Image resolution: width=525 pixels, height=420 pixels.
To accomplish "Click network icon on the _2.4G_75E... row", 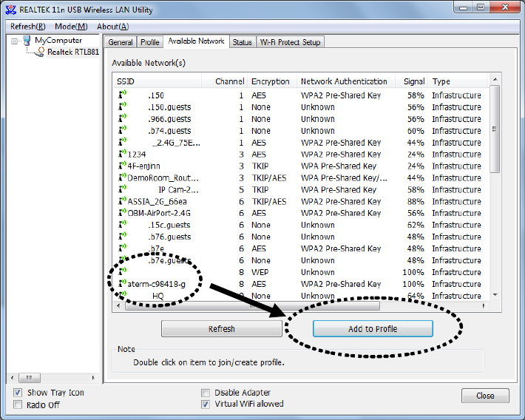I will click(123, 142).
